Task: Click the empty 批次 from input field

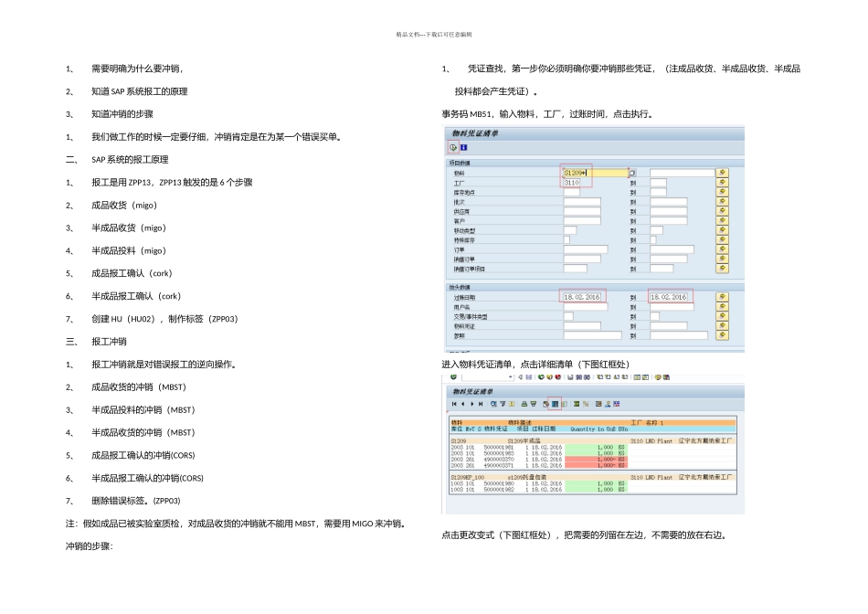Action: click(582, 202)
